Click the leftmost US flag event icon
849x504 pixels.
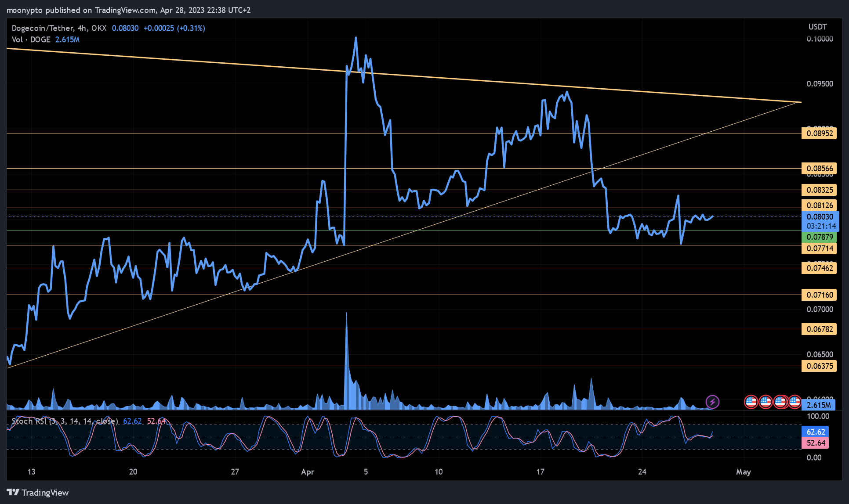751,401
